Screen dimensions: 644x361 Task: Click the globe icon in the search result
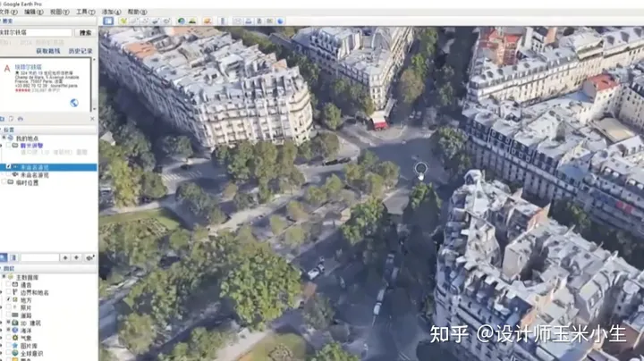(x=74, y=103)
